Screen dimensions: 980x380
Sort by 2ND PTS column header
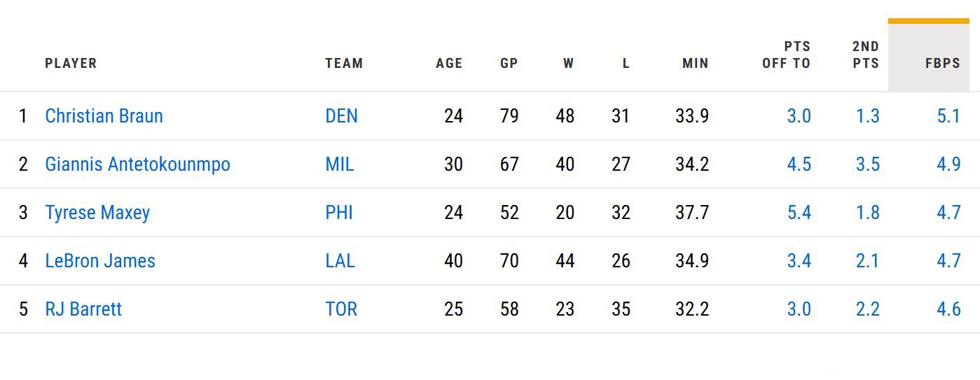pos(866,55)
